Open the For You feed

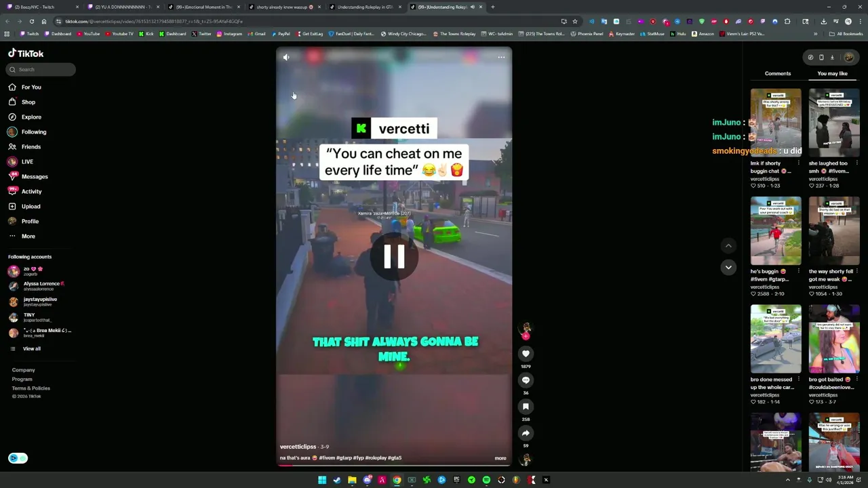[x=25, y=87]
